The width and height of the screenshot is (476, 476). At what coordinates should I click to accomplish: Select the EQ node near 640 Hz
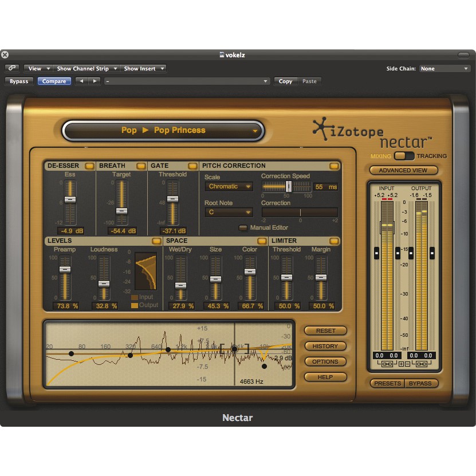(x=168, y=350)
